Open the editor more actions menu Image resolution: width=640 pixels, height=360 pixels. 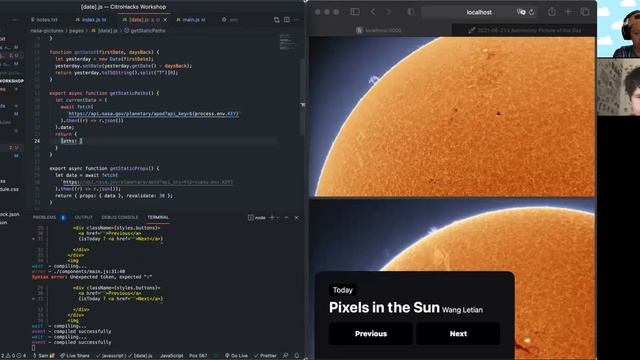[x=297, y=20]
